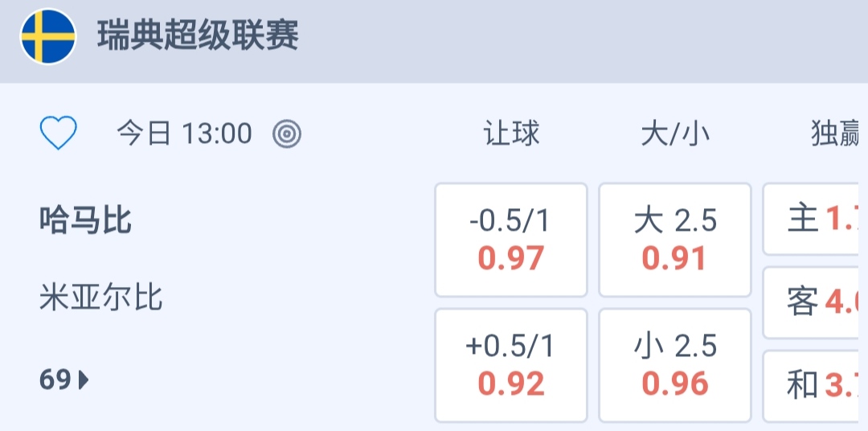
Task: Click the 今日 13:00 match time
Action: [184, 133]
